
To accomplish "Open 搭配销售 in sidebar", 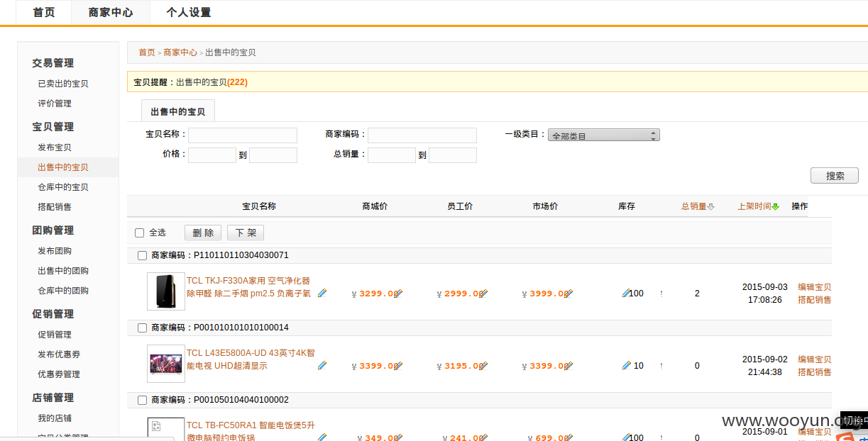I will click(55, 207).
